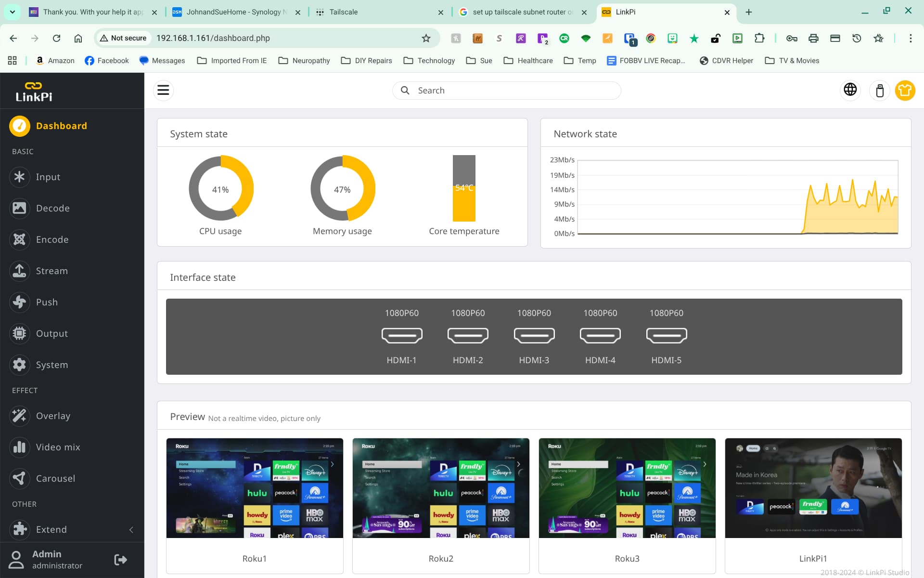Expand the Extend menu chevron
Screen dimensions: 924x578
coord(131,529)
